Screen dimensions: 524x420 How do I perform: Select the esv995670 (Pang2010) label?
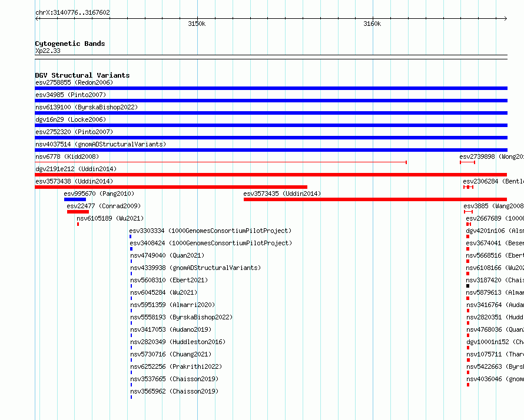pyautogui.click(x=99, y=194)
